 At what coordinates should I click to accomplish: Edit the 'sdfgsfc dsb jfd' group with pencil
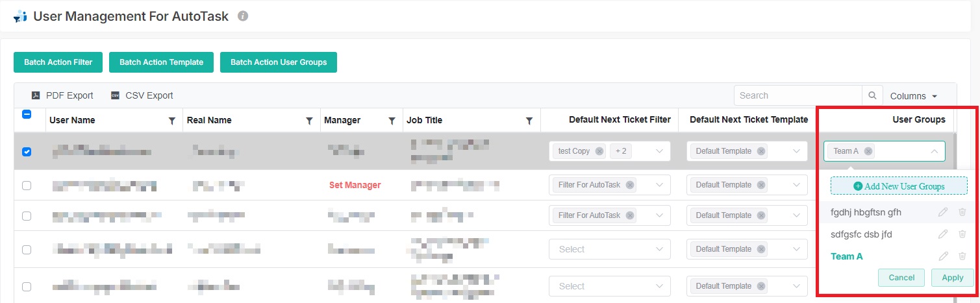point(943,234)
